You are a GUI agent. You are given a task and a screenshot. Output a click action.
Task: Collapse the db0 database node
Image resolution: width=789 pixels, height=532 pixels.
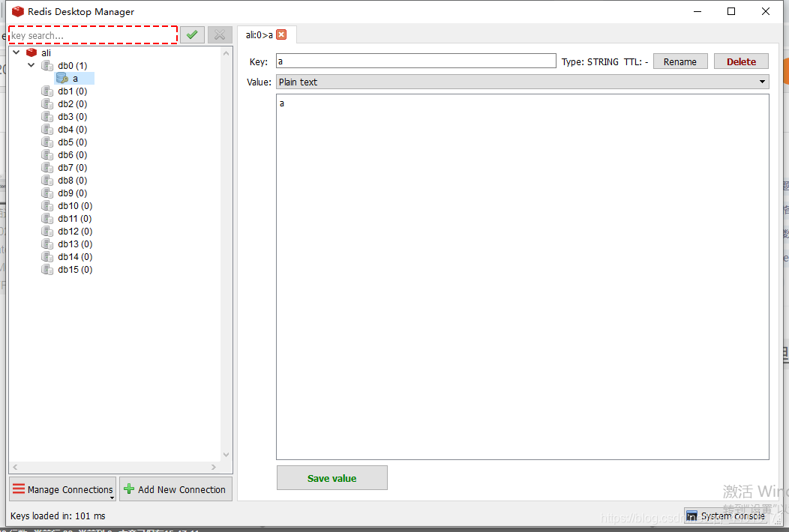31,65
